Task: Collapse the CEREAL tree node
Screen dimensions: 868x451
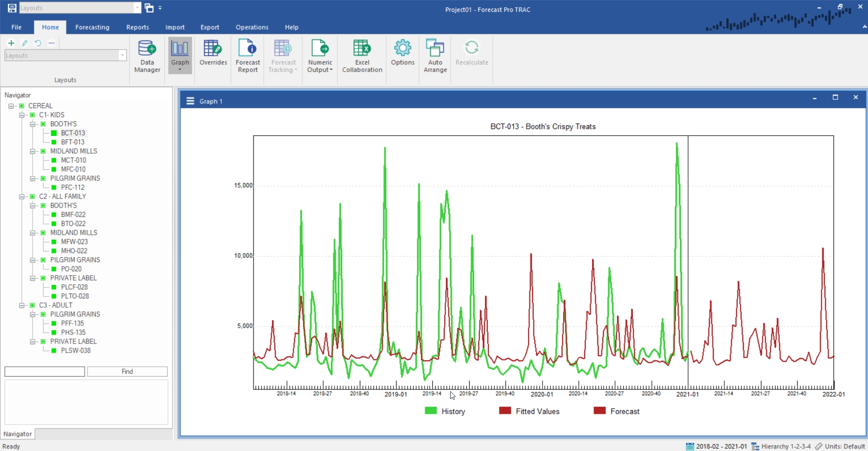Action: (x=11, y=106)
